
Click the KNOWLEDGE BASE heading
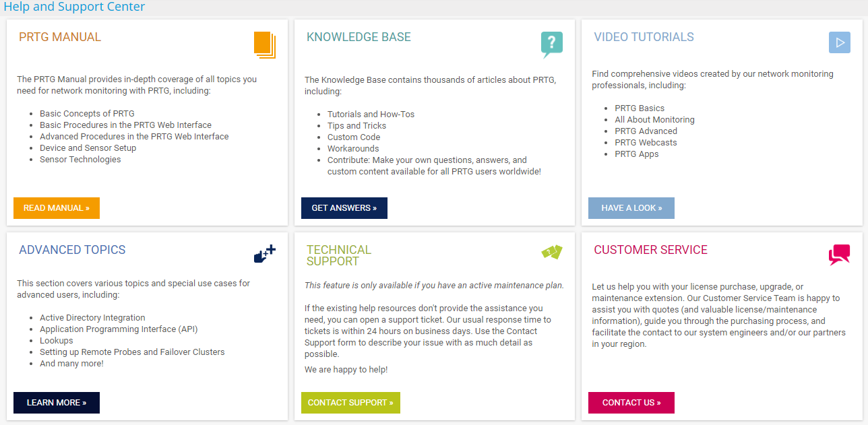pyautogui.click(x=359, y=38)
